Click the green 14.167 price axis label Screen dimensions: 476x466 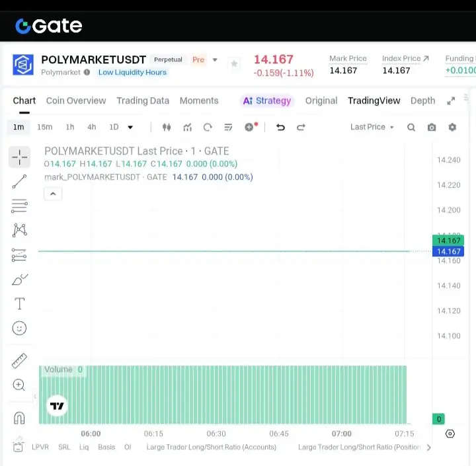448,241
